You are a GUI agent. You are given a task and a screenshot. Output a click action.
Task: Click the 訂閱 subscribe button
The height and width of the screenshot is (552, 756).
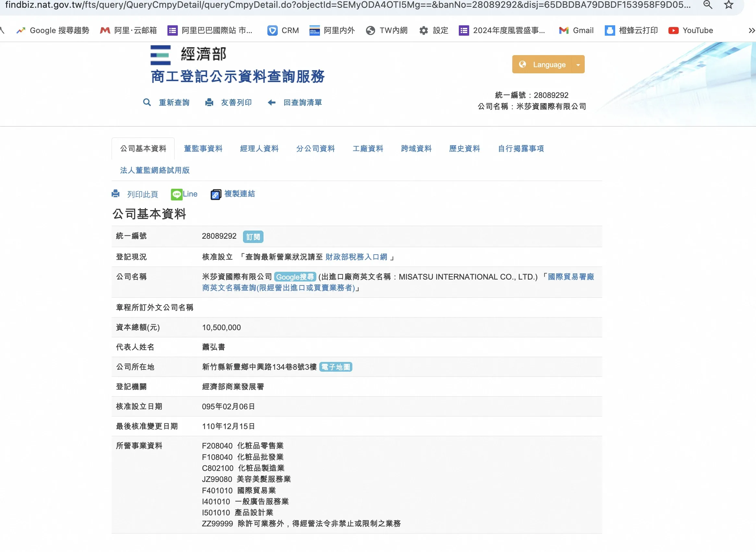click(253, 236)
